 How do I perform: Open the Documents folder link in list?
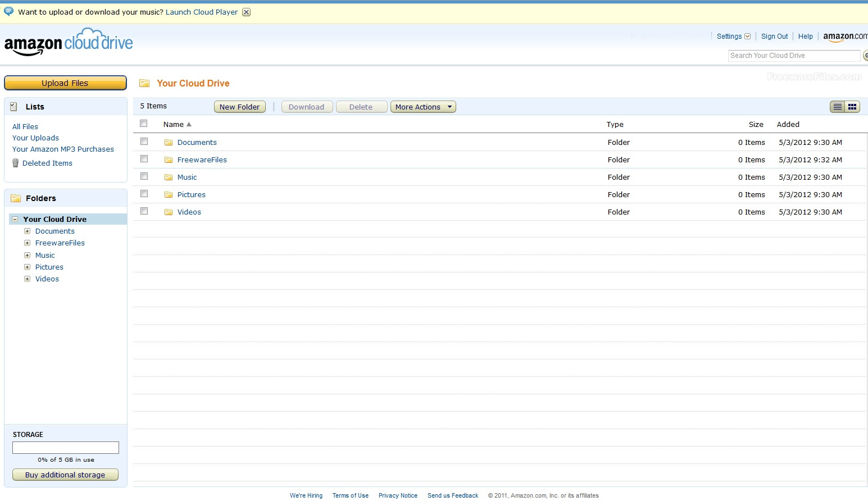click(197, 143)
